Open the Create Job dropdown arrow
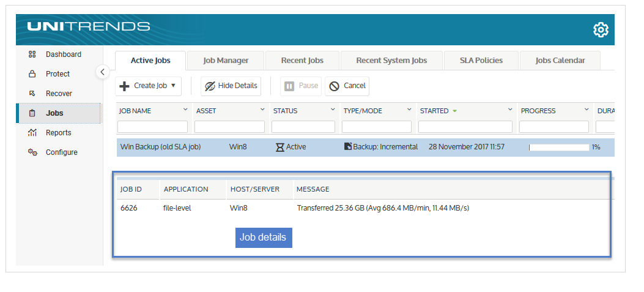 point(173,86)
